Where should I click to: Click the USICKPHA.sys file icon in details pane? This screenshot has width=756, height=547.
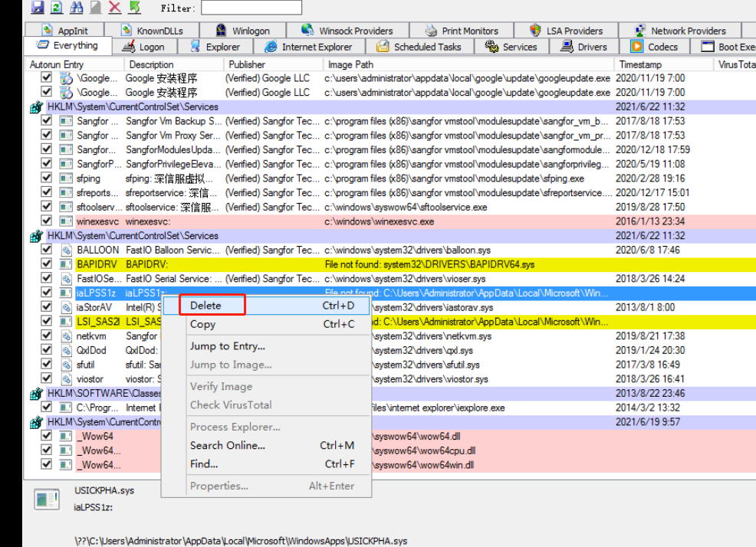click(x=47, y=500)
